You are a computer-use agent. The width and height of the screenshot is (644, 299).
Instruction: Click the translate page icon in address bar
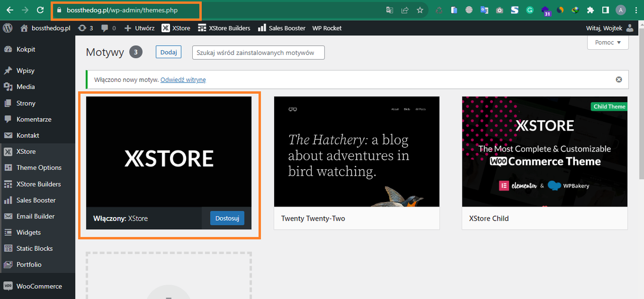pyautogui.click(x=389, y=10)
